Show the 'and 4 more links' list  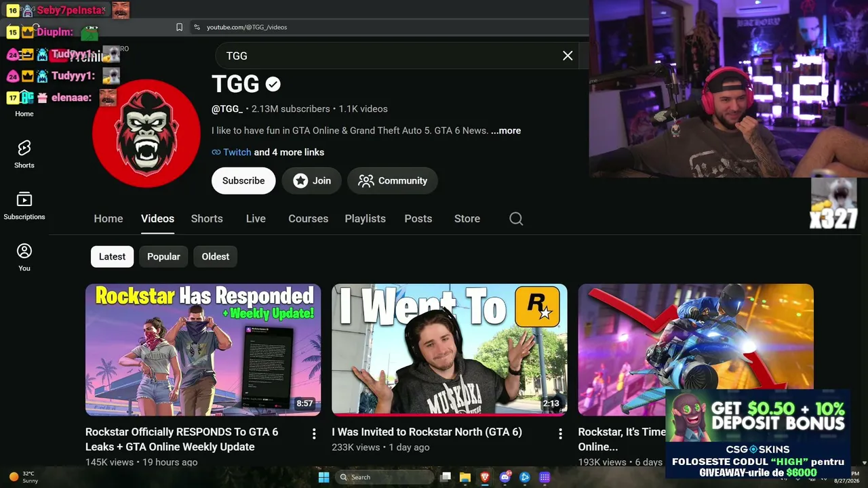click(289, 152)
